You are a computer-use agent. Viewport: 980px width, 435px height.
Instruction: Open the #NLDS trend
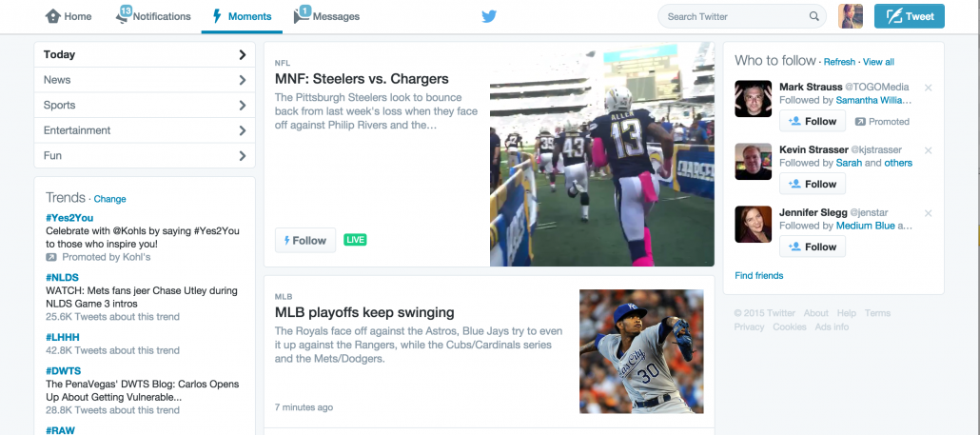63,279
